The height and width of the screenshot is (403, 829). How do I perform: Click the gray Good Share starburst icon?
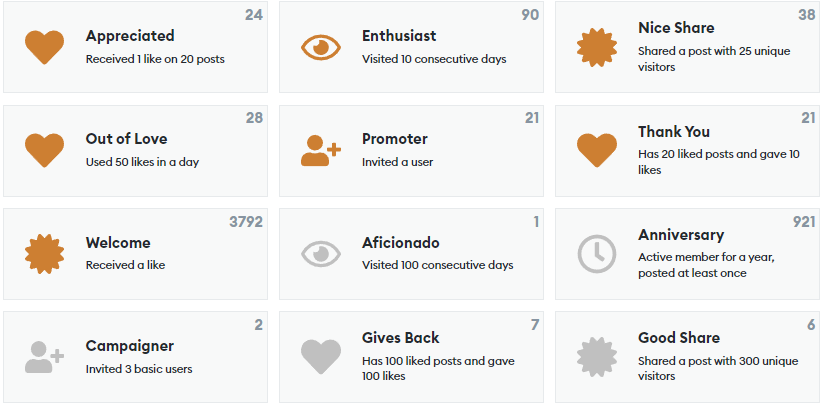click(x=597, y=357)
